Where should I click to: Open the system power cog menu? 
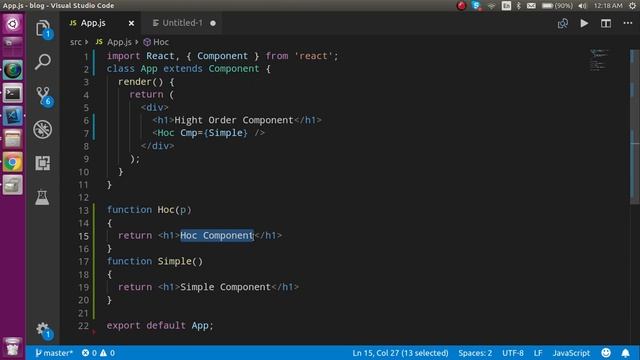pos(632,6)
